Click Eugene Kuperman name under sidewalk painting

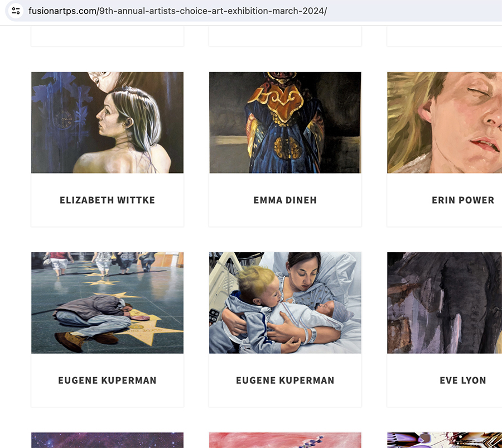(x=107, y=380)
